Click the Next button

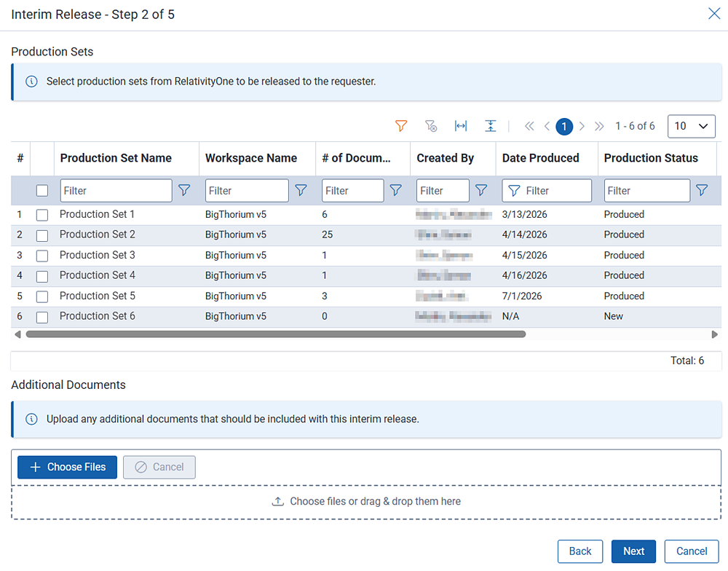(x=634, y=551)
